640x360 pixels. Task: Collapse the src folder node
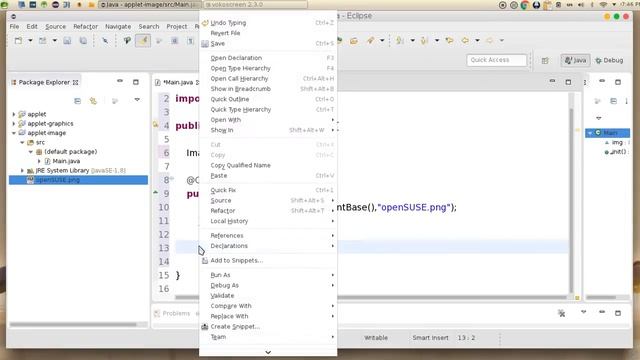click(22, 142)
